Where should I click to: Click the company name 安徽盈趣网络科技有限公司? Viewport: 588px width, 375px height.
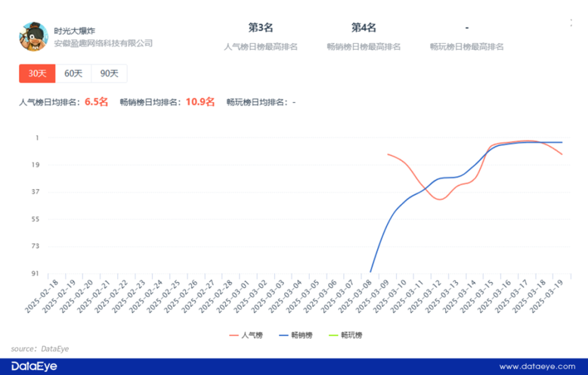point(102,43)
